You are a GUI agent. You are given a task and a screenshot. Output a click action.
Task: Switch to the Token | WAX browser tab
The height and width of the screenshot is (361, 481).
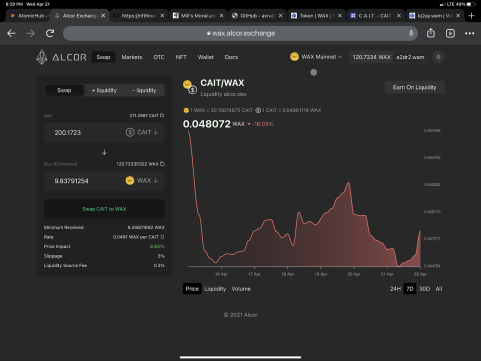coord(316,16)
